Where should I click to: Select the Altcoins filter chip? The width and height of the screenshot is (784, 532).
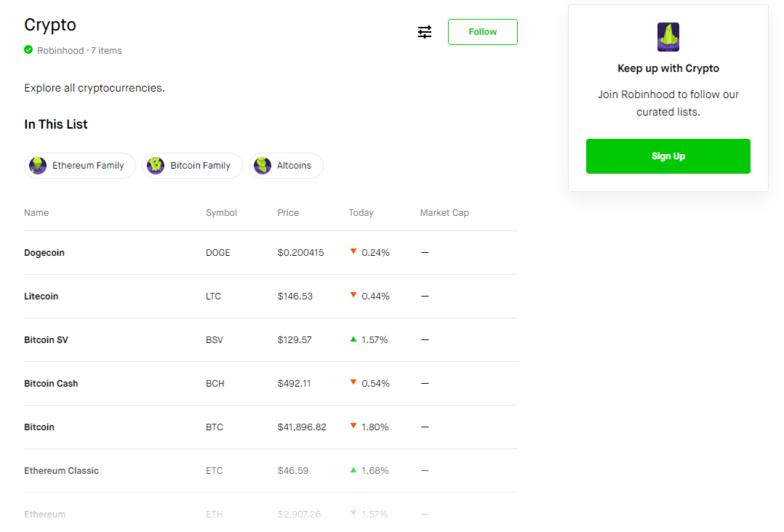pos(286,166)
